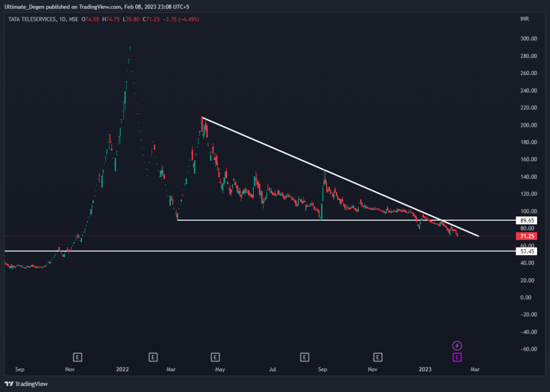Click the purple E earnings marker

457,357
